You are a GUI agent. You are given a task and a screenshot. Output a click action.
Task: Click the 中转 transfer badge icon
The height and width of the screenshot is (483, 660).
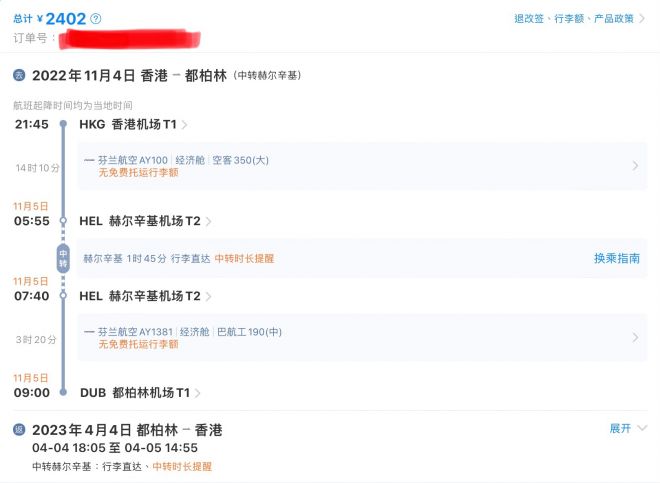(63, 258)
